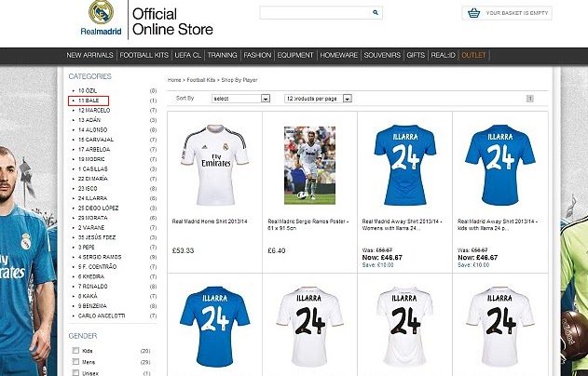Open the Sergio Ramos Poster title link

point(308,224)
